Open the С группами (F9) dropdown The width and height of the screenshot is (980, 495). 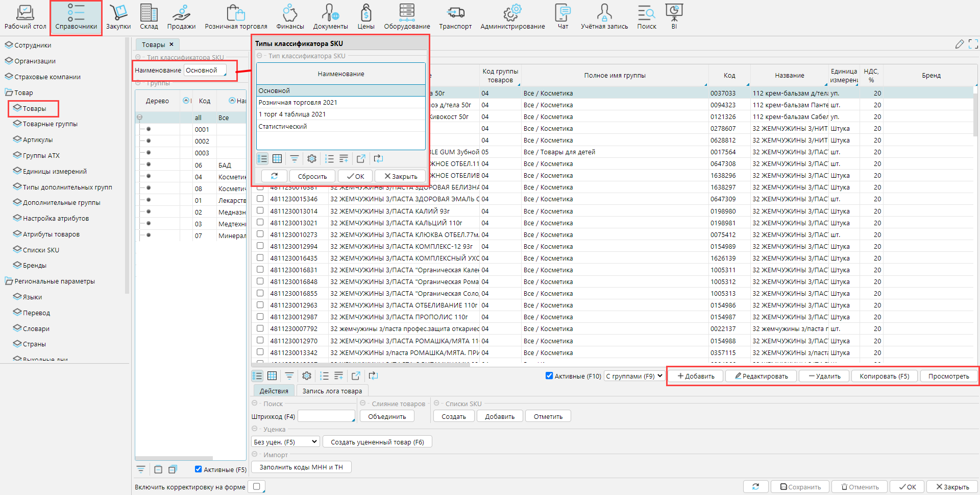tap(634, 376)
